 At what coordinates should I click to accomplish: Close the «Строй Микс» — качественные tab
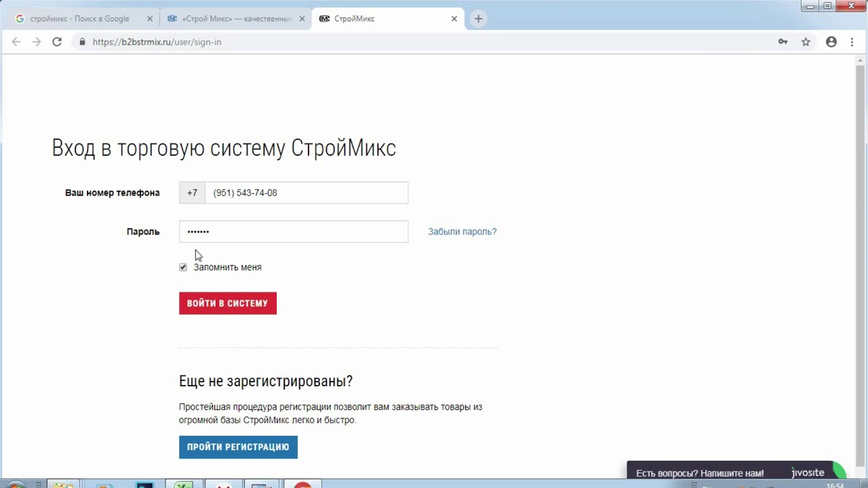pos(302,19)
